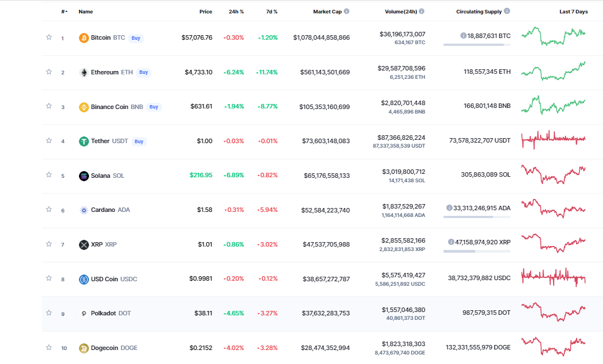Click Dogecoin market cap $28,474,352,994
Image resolution: width=603 pixels, height=364 pixels.
(x=325, y=348)
